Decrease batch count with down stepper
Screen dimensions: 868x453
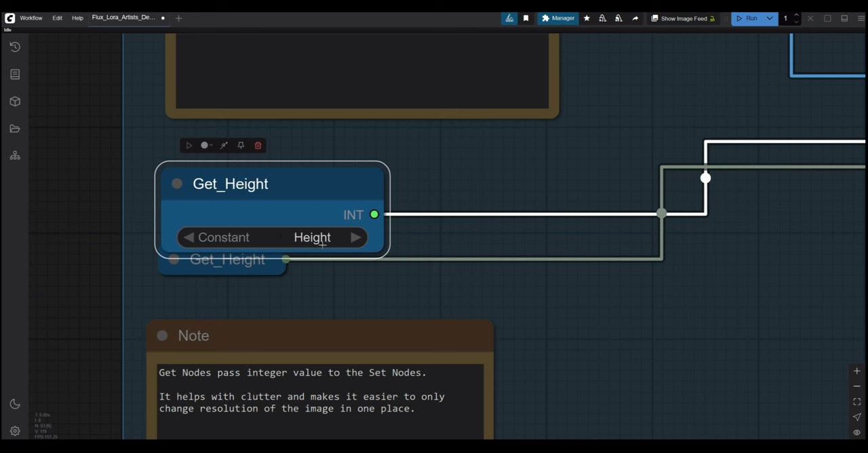(x=796, y=22)
